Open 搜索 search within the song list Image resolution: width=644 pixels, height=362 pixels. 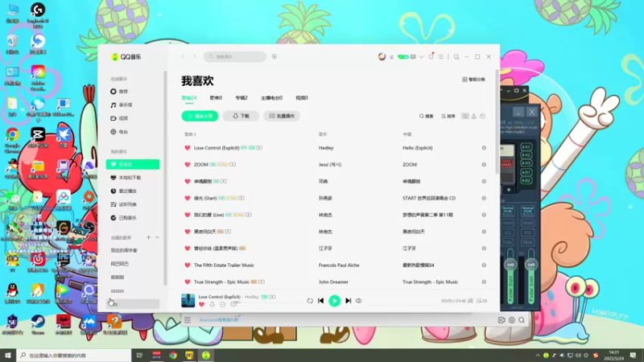click(x=427, y=116)
